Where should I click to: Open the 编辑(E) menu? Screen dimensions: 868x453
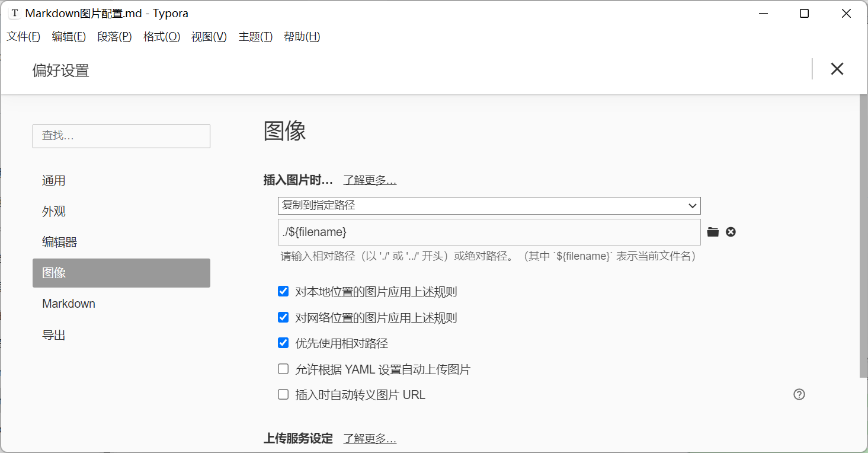click(69, 37)
